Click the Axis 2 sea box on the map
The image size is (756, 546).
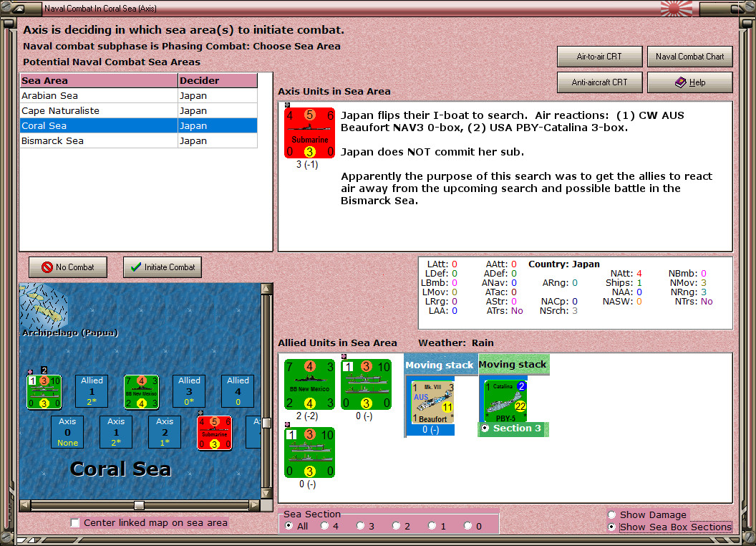coord(165,432)
